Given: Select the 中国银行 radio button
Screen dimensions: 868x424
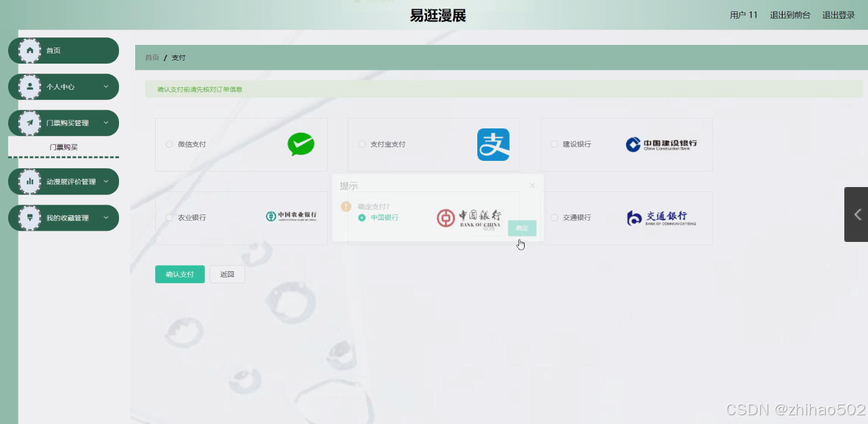Looking at the screenshot, I should point(361,218).
